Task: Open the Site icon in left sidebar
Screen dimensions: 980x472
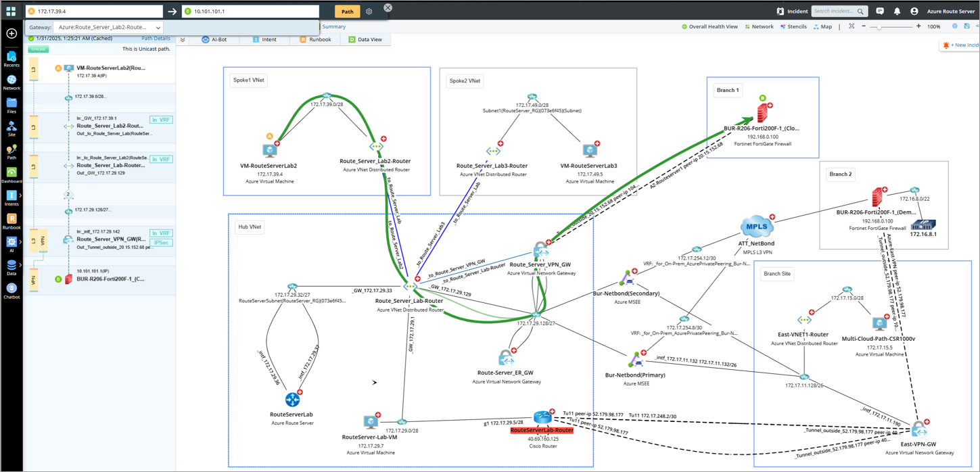Action: pos(11,128)
